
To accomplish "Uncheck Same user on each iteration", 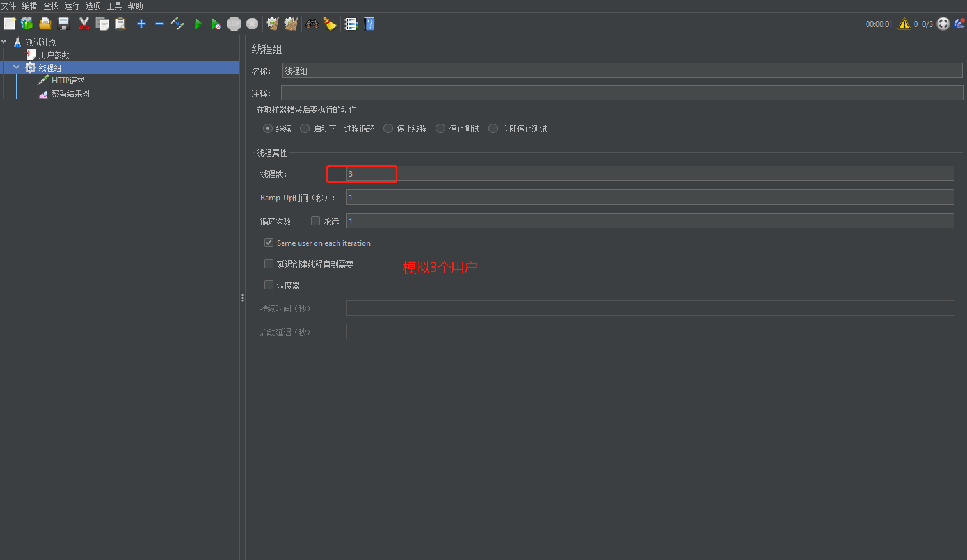I will click(x=269, y=243).
